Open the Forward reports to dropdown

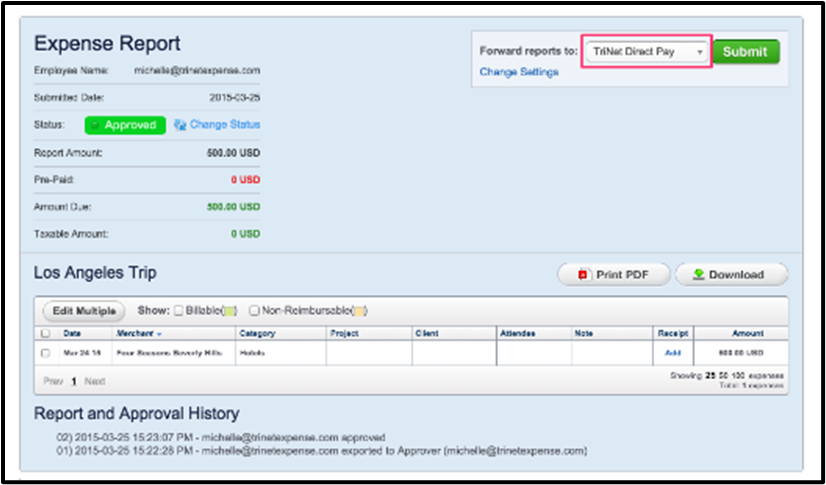click(x=646, y=52)
